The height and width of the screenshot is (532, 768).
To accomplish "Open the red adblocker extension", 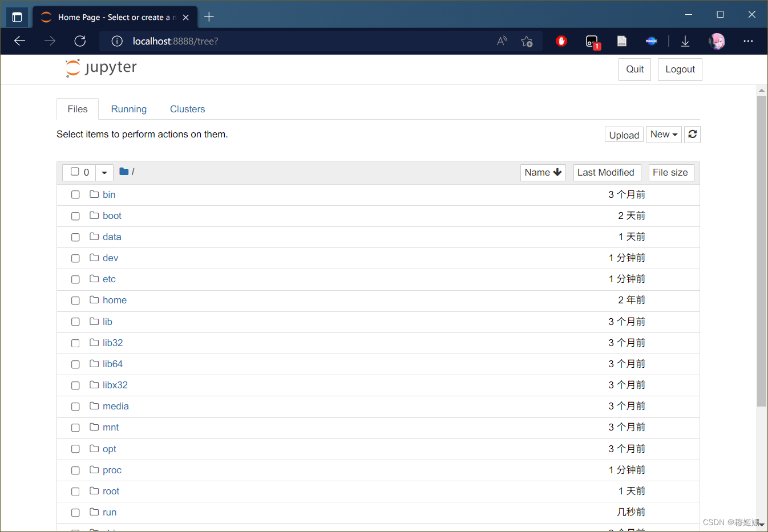I will pyautogui.click(x=561, y=41).
